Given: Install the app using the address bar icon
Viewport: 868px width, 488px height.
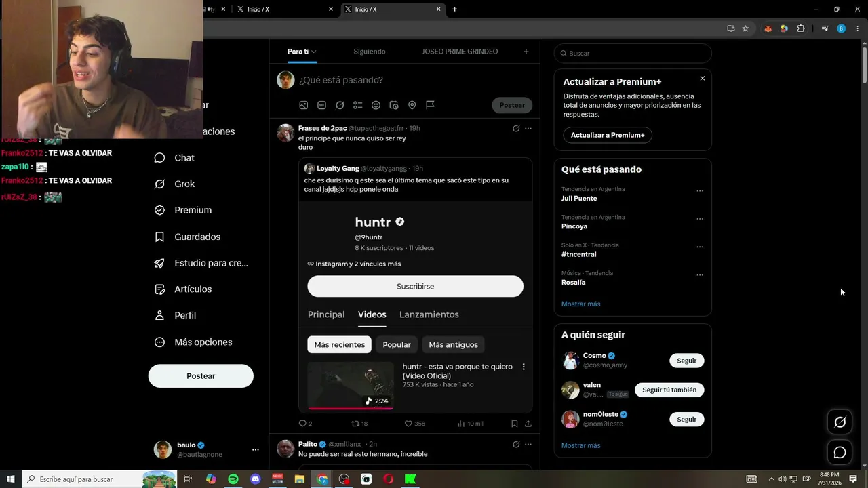Looking at the screenshot, I should (x=730, y=28).
